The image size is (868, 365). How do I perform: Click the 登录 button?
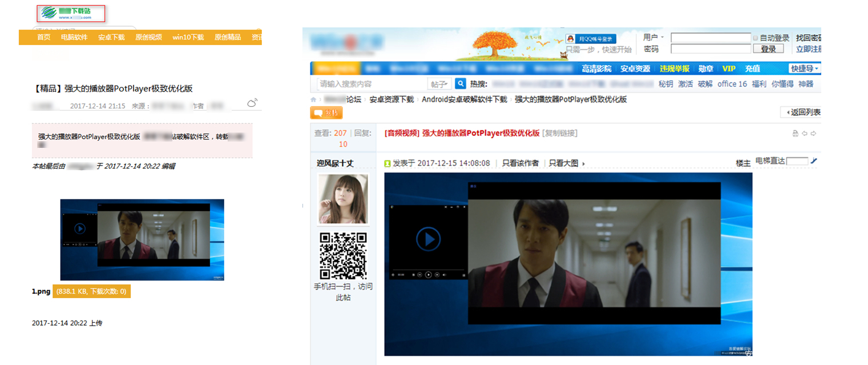point(768,49)
